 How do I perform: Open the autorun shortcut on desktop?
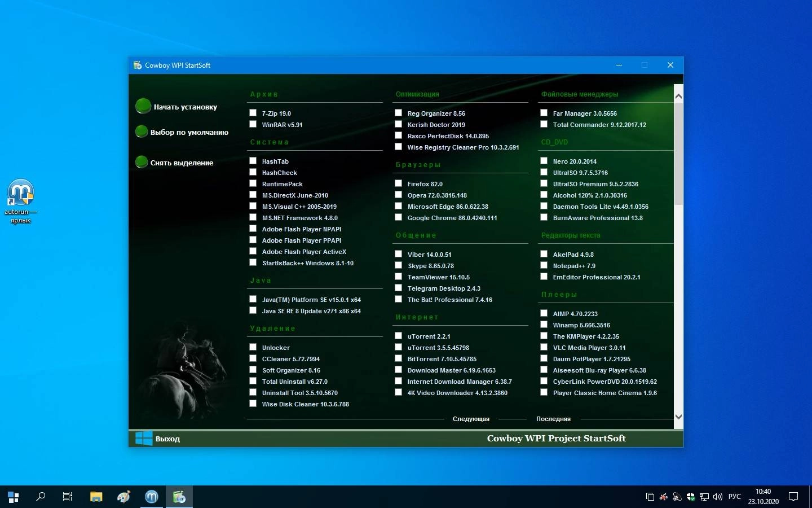click(x=21, y=201)
